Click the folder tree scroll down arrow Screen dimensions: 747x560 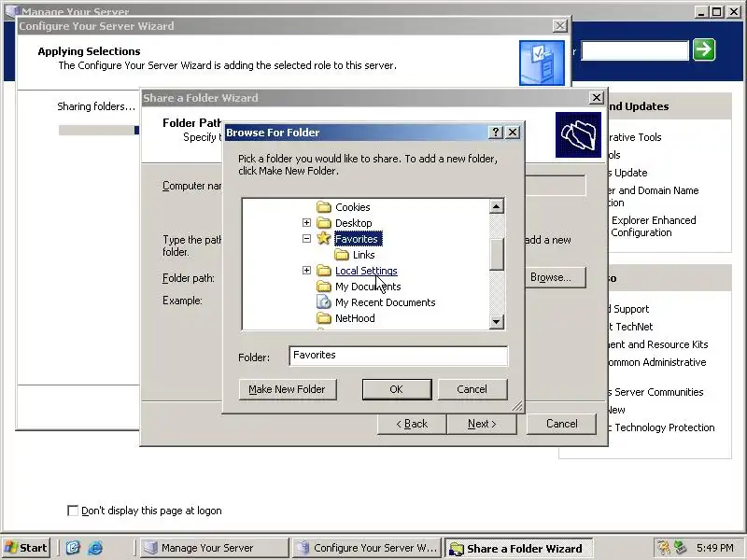(496, 322)
